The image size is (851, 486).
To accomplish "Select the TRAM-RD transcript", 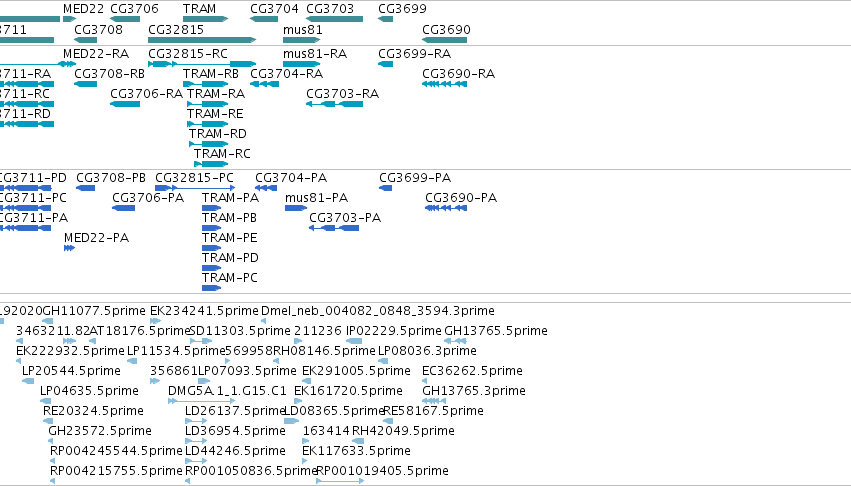I will (208, 144).
